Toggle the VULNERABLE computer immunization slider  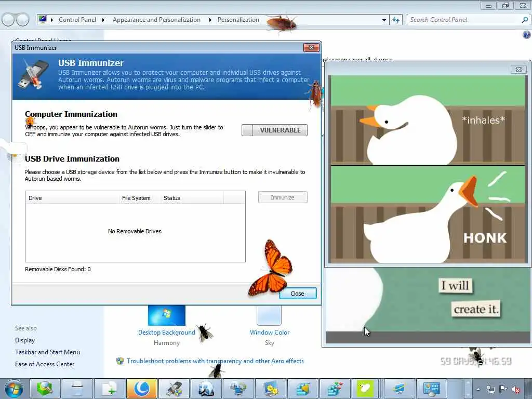pyautogui.click(x=274, y=130)
